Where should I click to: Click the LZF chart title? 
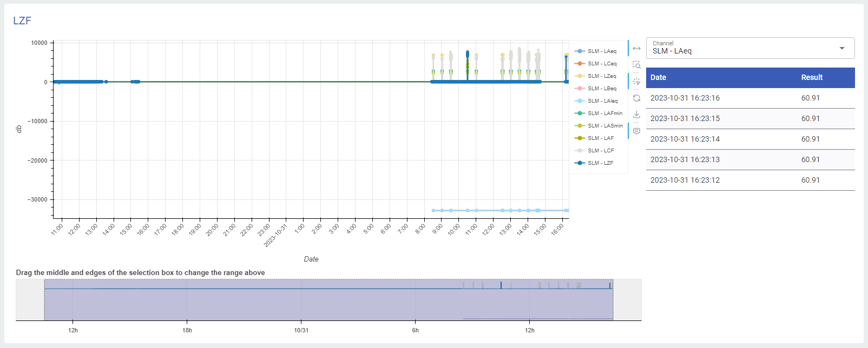tap(22, 21)
